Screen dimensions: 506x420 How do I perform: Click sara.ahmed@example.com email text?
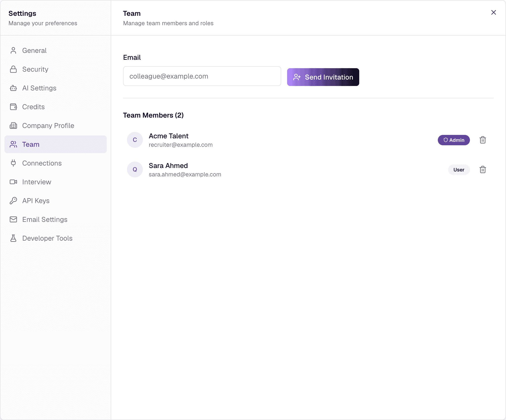pyautogui.click(x=185, y=174)
